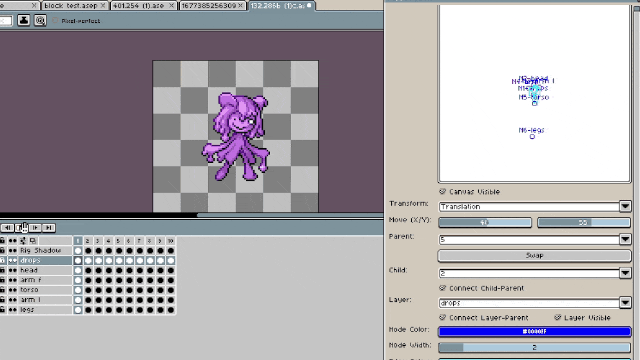Click the magnifier icon beside the stamp

(40, 20)
